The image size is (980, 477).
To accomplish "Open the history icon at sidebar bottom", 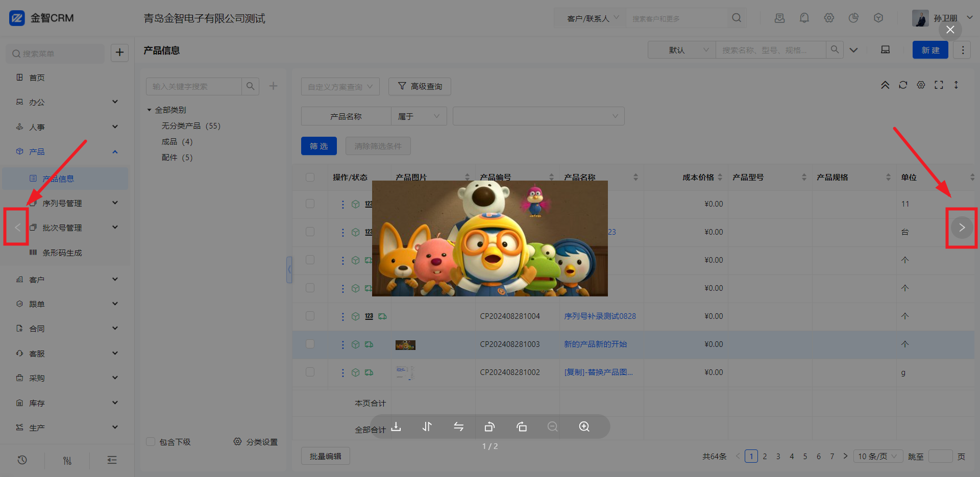I will pos(22,460).
